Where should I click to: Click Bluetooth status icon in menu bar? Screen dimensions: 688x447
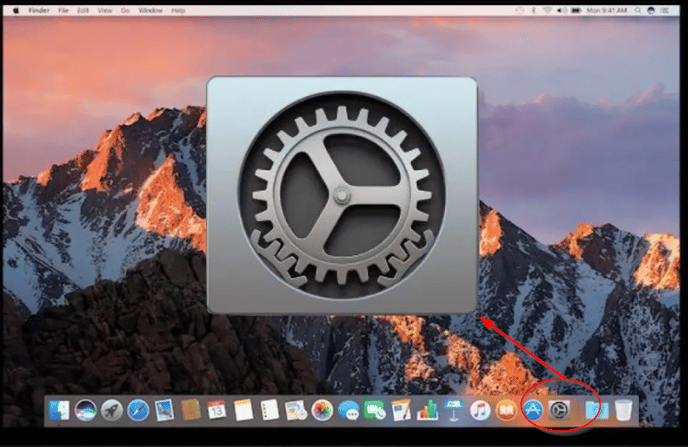tap(534, 10)
